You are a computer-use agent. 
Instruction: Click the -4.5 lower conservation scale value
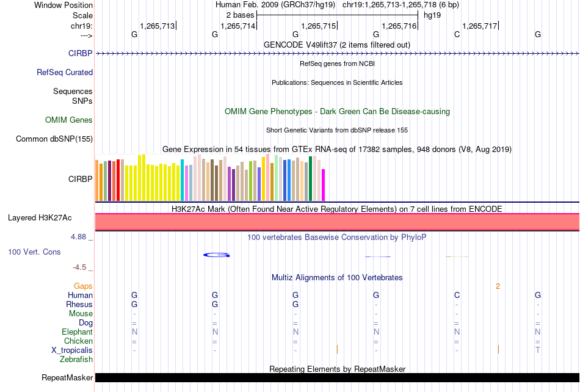[79, 267]
